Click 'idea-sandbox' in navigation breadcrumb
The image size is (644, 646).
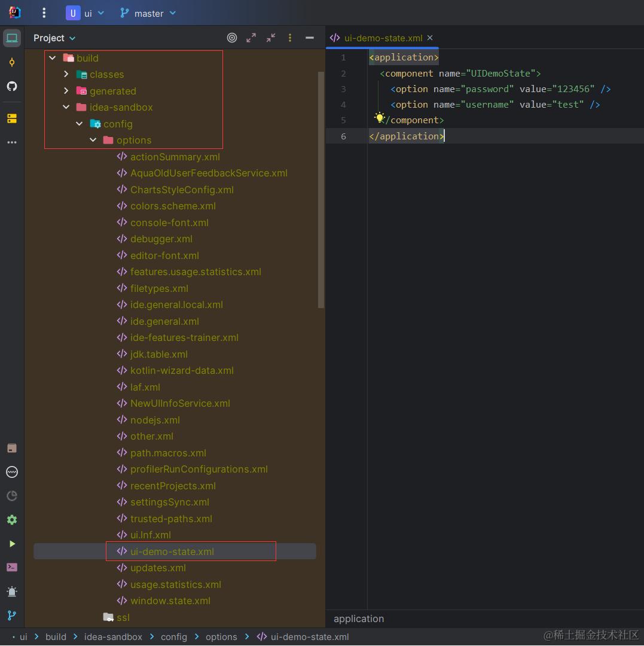point(113,637)
